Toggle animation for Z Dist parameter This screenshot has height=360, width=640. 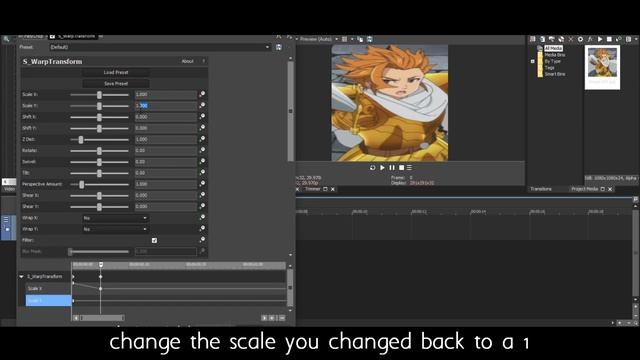tap(202, 139)
